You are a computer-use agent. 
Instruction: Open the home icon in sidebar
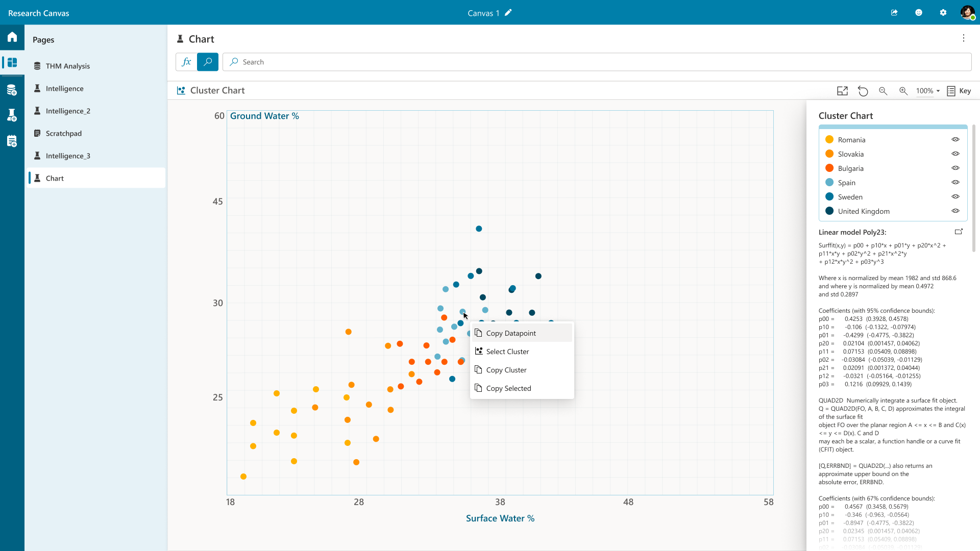(12, 37)
